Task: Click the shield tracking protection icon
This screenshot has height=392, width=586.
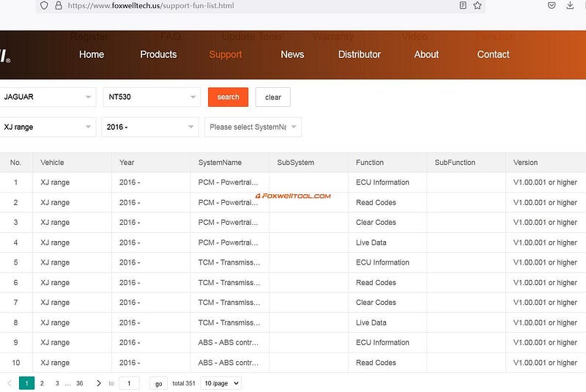Action: tap(44, 6)
